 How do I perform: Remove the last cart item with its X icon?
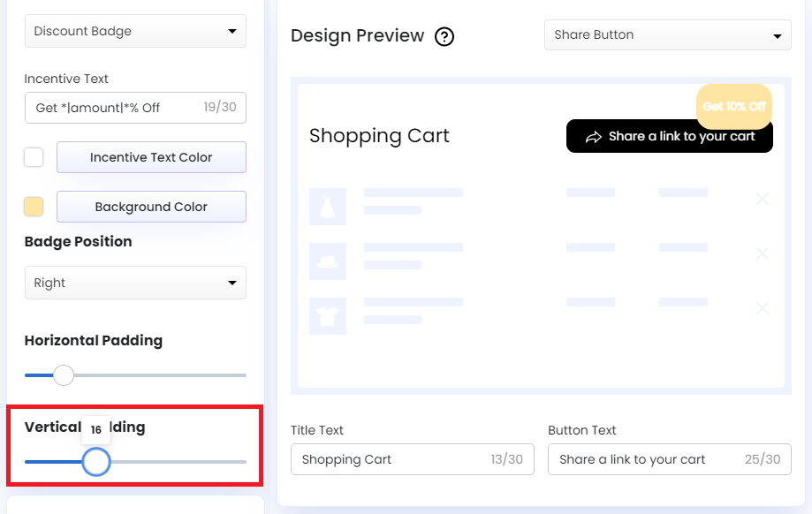[x=762, y=308]
